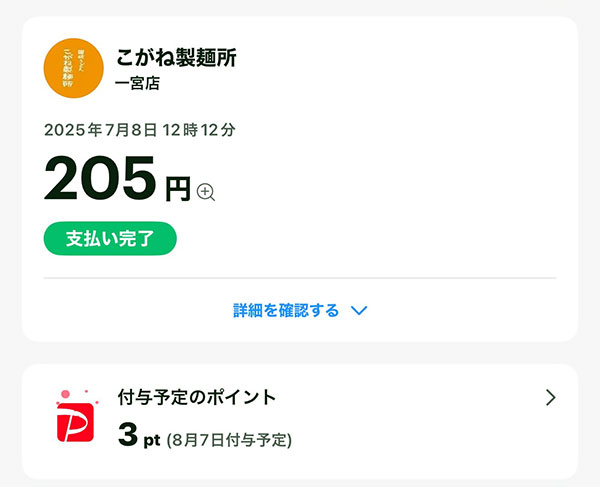Tap the red PayPay points icon
The height and width of the screenshot is (487, 600).
pos(75,422)
